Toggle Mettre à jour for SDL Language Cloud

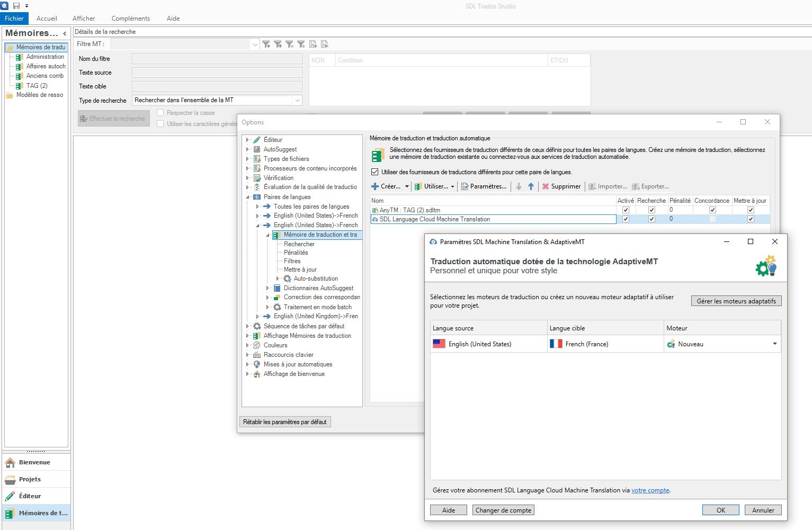click(751, 219)
